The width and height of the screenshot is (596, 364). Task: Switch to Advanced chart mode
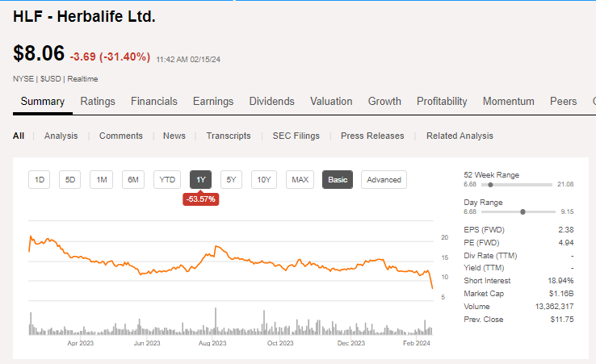pos(384,180)
